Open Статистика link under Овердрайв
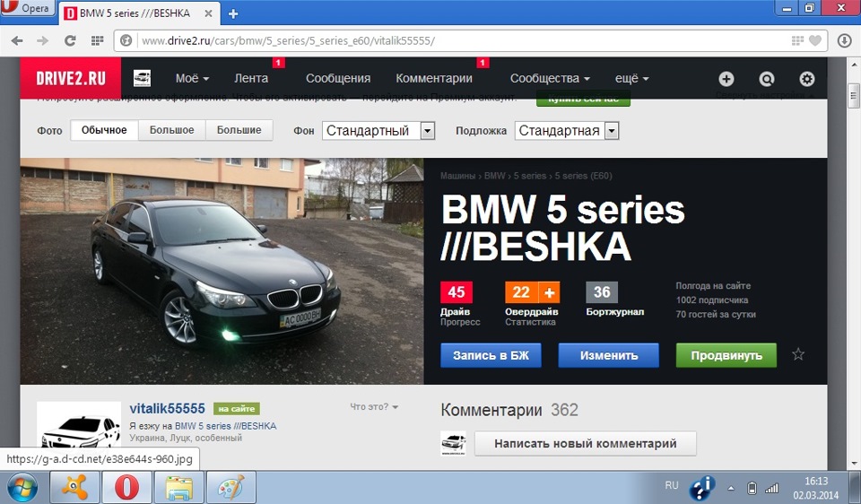The image size is (861, 504). pyautogui.click(x=530, y=322)
